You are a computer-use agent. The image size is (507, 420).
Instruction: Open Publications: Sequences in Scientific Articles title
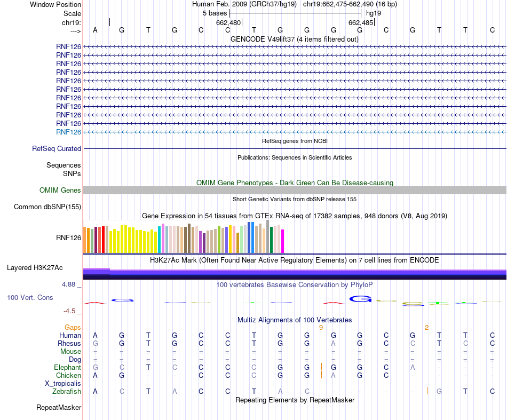tap(295, 157)
